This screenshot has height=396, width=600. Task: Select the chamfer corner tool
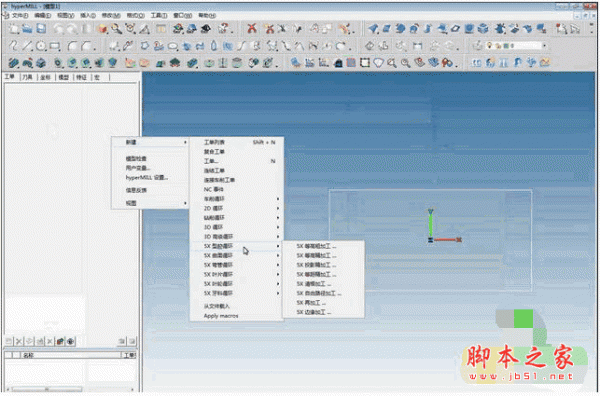(x=87, y=46)
